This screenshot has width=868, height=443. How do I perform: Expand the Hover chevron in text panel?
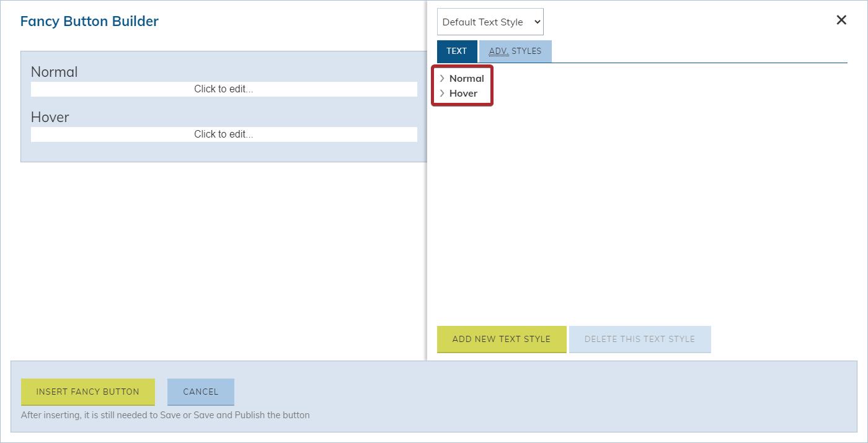click(x=442, y=93)
